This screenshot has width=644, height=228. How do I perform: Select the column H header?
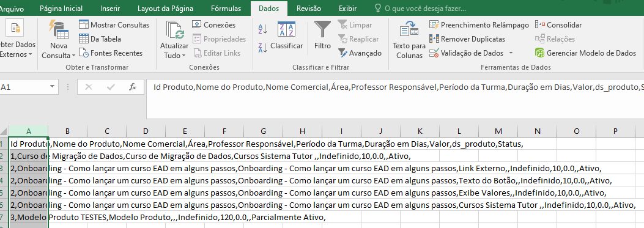pos(302,131)
